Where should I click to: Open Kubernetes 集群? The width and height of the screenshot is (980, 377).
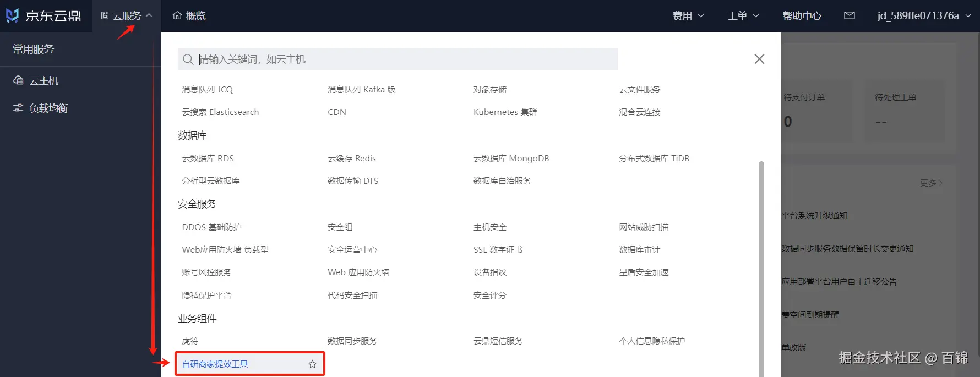tap(505, 112)
